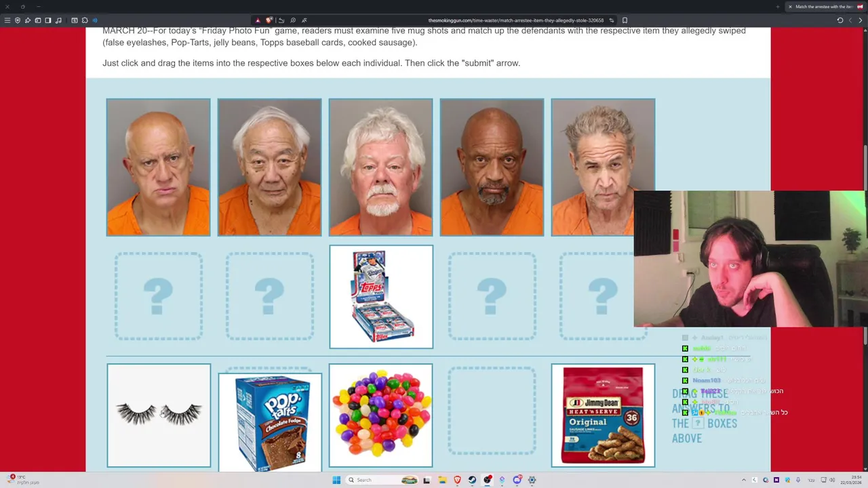
Task: Open the music note playlist icon
Action: coord(58,20)
